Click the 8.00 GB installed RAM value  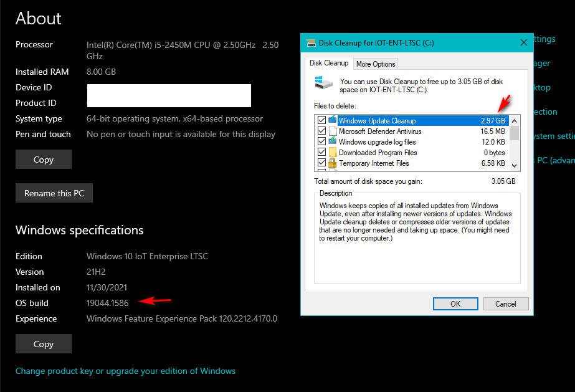[101, 72]
